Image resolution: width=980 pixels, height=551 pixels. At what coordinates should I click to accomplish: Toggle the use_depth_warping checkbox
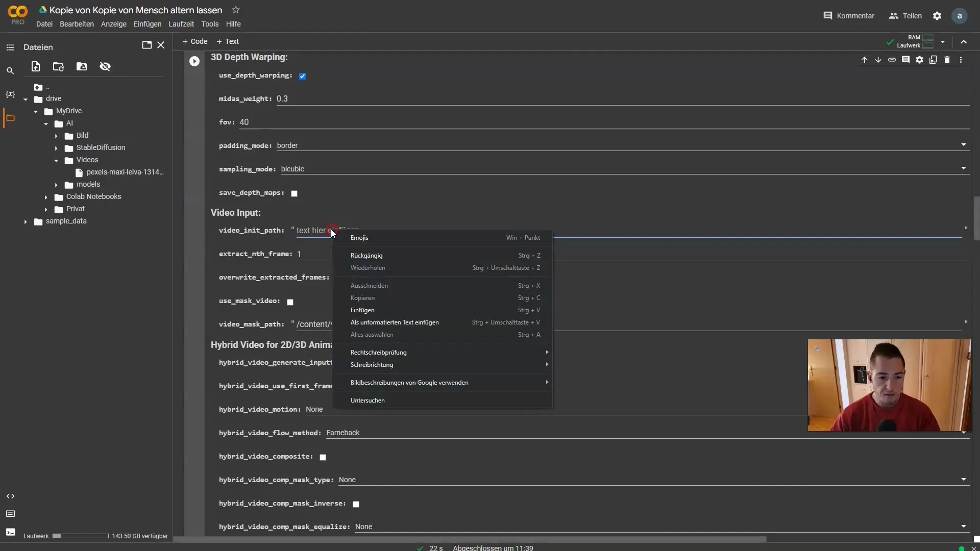point(302,76)
